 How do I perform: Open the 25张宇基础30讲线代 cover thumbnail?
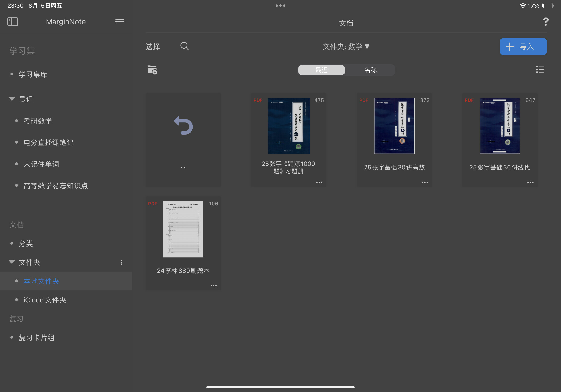500,126
